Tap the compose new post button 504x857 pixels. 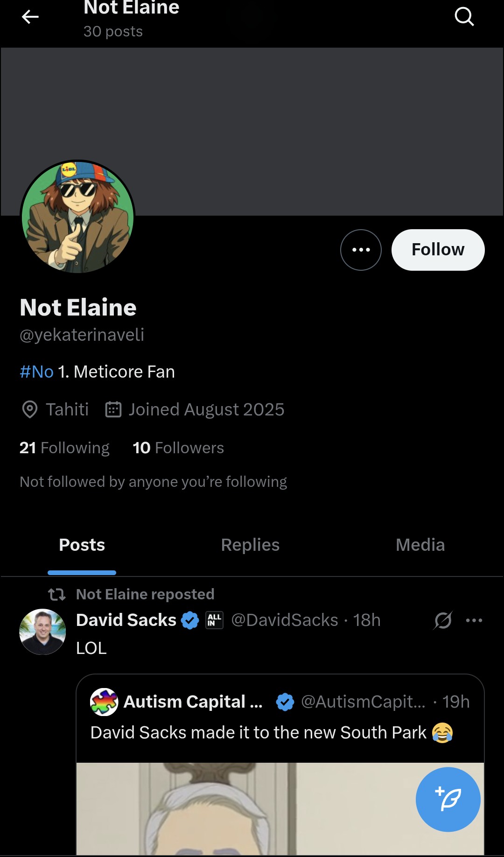[x=448, y=799]
